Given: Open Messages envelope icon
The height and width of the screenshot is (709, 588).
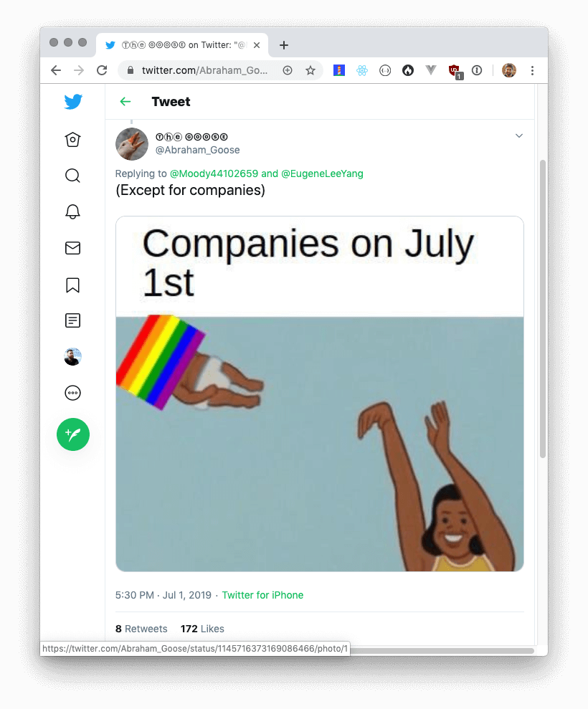Looking at the screenshot, I should pos(73,248).
